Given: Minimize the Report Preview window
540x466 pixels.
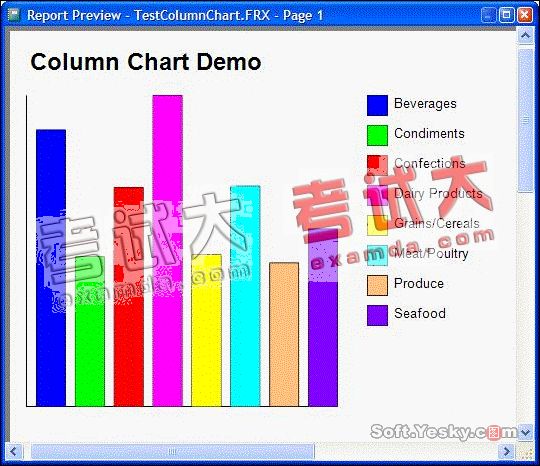Looking at the screenshot, I should coord(488,15).
